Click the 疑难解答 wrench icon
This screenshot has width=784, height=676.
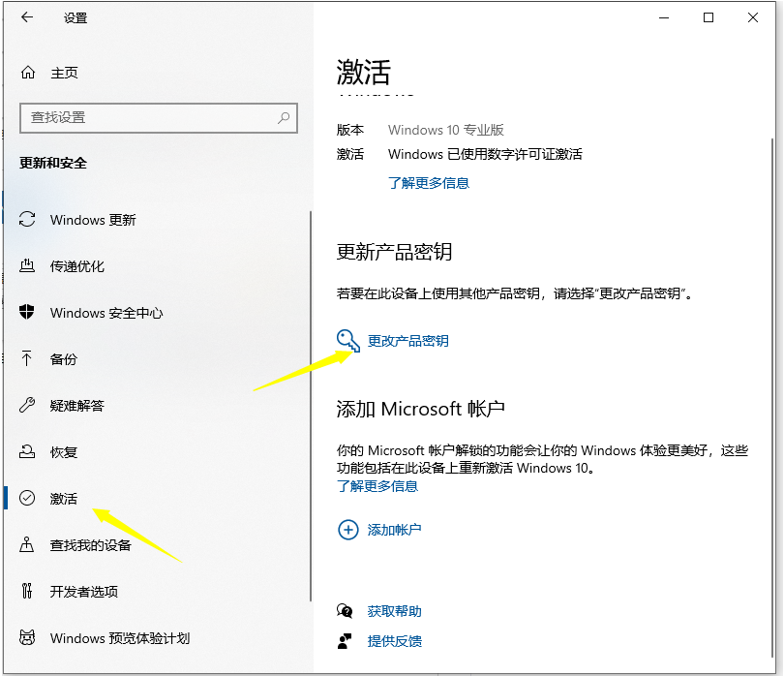tap(26, 406)
